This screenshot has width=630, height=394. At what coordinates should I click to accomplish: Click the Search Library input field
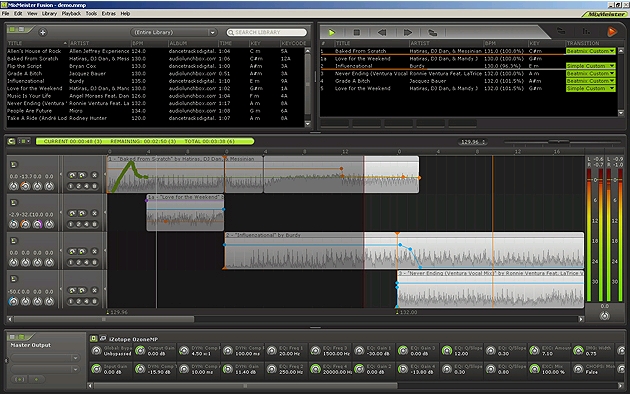pos(267,32)
